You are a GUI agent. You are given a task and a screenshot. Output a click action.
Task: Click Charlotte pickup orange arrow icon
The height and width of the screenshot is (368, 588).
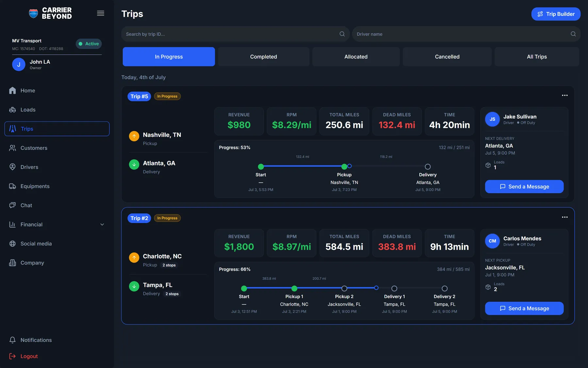(x=134, y=258)
